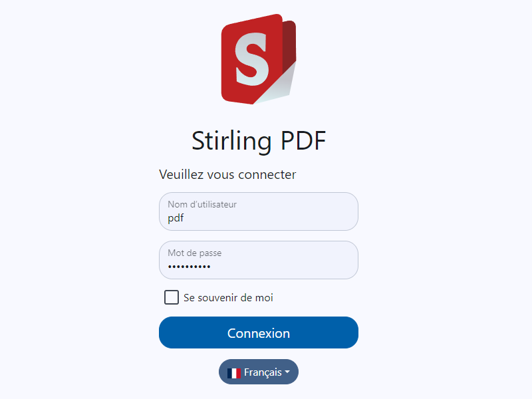
Task: Click the Stirling PDF logo
Action: click(258, 59)
